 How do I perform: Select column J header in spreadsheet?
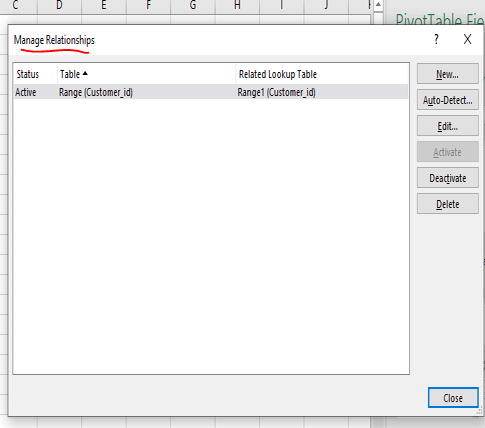pyautogui.click(x=326, y=5)
